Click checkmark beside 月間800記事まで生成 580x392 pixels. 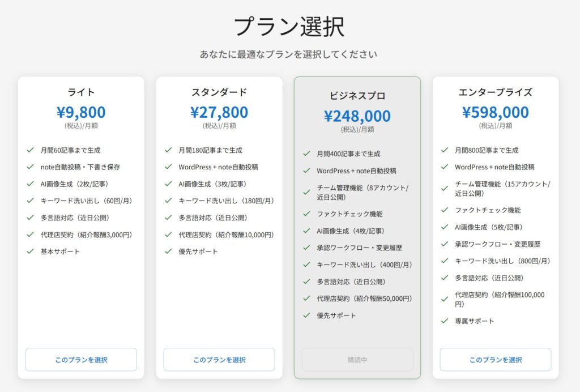(x=445, y=150)
